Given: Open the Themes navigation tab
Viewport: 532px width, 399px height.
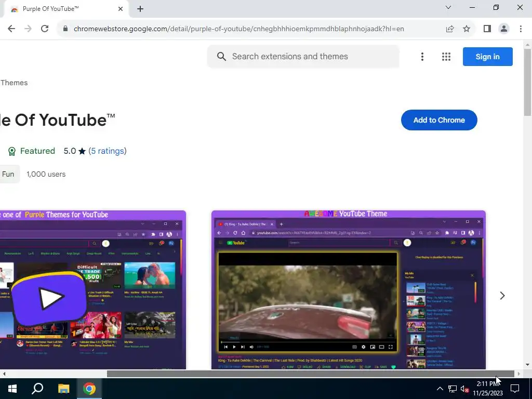Looking at the screenshot, I should (14, 83).
